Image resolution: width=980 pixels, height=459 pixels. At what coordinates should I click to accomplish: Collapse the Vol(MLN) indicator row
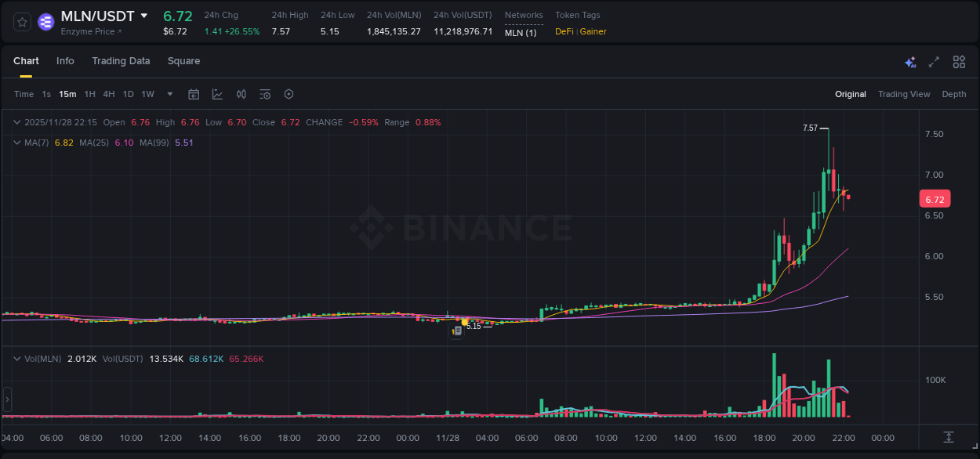(17, 359)
